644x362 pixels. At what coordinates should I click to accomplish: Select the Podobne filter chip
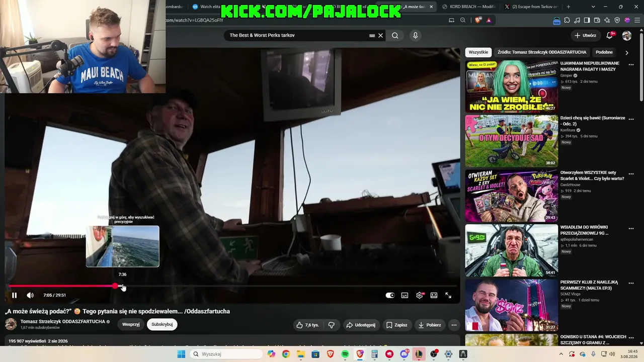point(604,52)
